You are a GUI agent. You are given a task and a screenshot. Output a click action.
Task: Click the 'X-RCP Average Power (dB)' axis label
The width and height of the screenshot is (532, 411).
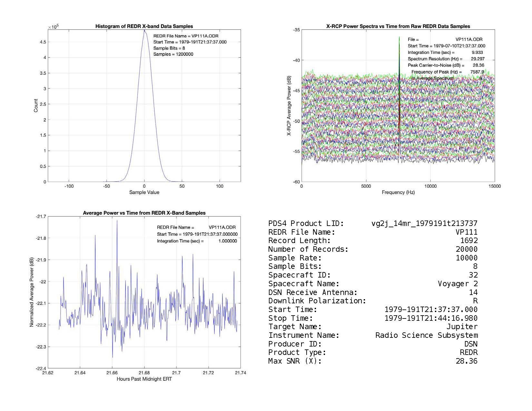pyautogui.click(x=289, y=106)
